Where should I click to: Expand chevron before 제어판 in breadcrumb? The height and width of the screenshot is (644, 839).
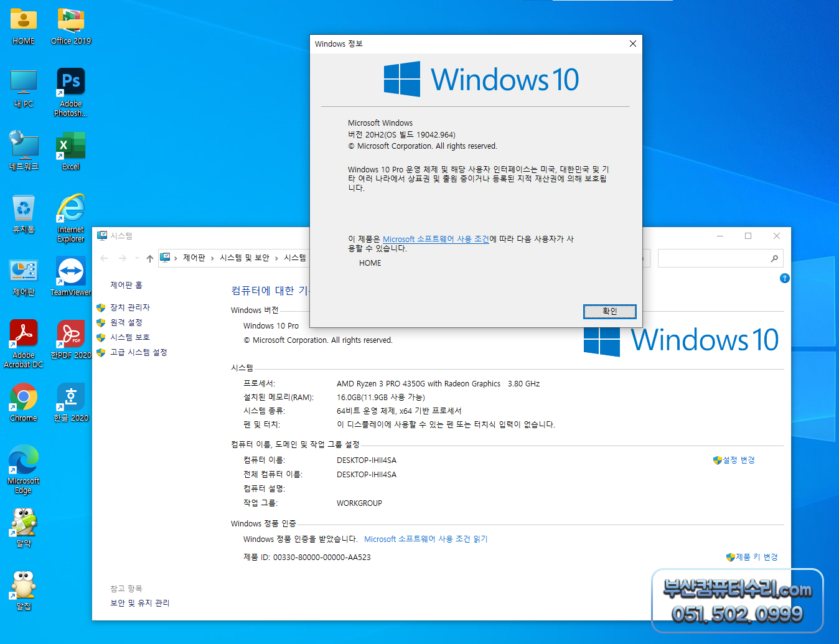[x=176, y=258]
